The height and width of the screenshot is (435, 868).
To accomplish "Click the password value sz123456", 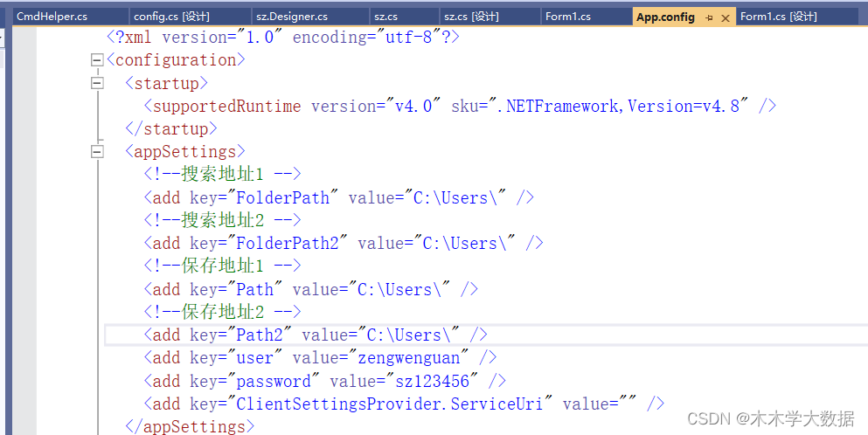I will 433,381.
